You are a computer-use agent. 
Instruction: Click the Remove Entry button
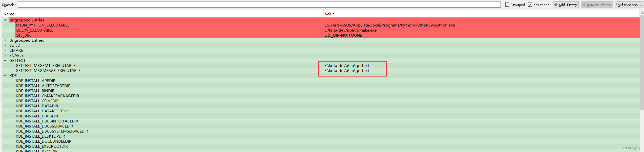coord(597,5)
